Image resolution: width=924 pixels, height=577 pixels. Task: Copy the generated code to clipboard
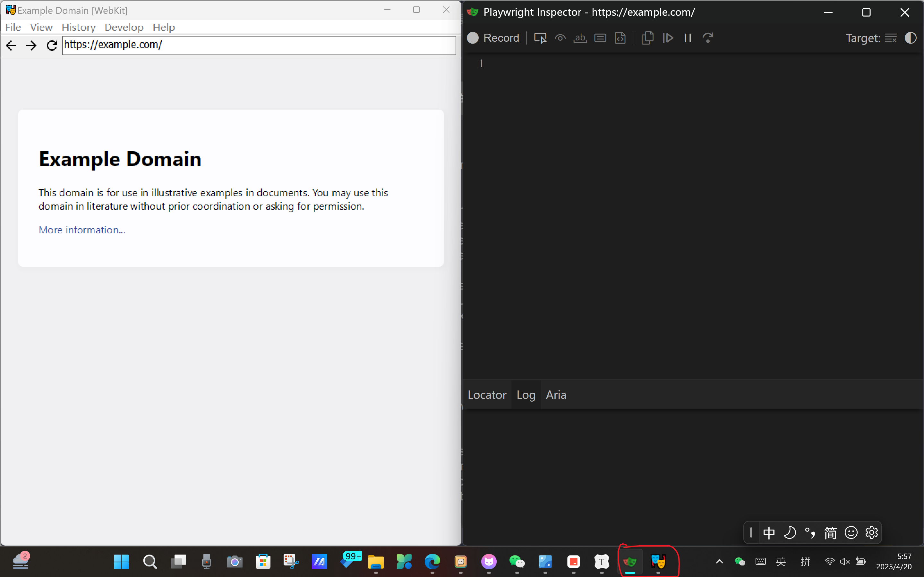[x=647, y=38]
